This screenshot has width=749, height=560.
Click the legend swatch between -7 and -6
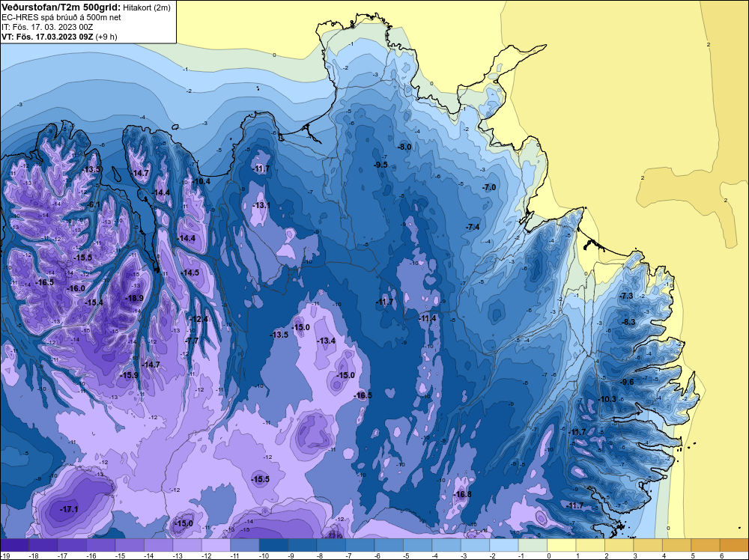click(360, 545)
